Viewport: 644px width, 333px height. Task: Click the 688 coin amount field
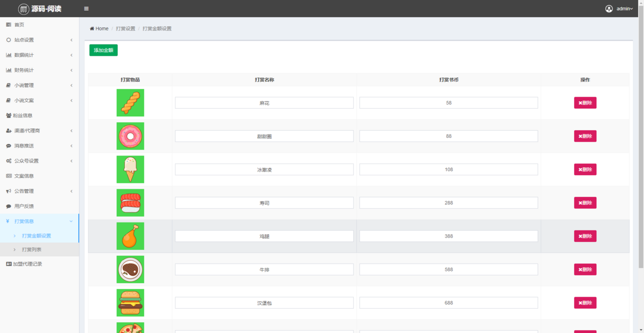(x=449, y=303)
